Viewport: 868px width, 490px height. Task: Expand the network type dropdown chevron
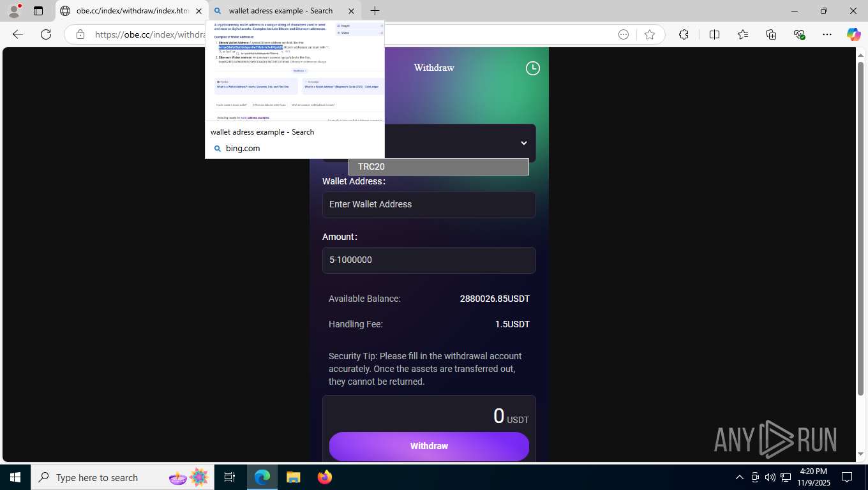[x=524, y=144]
